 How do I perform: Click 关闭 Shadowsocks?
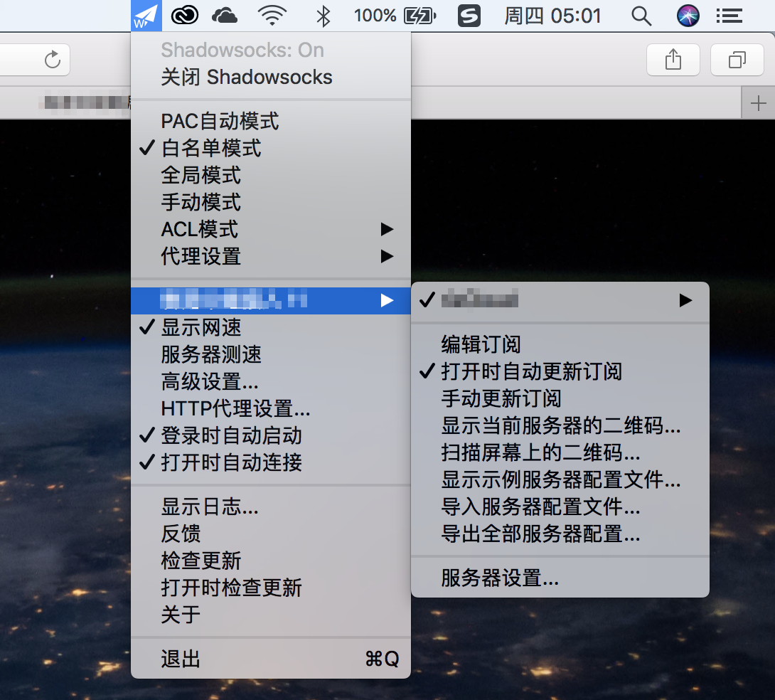tap(271, 77)
